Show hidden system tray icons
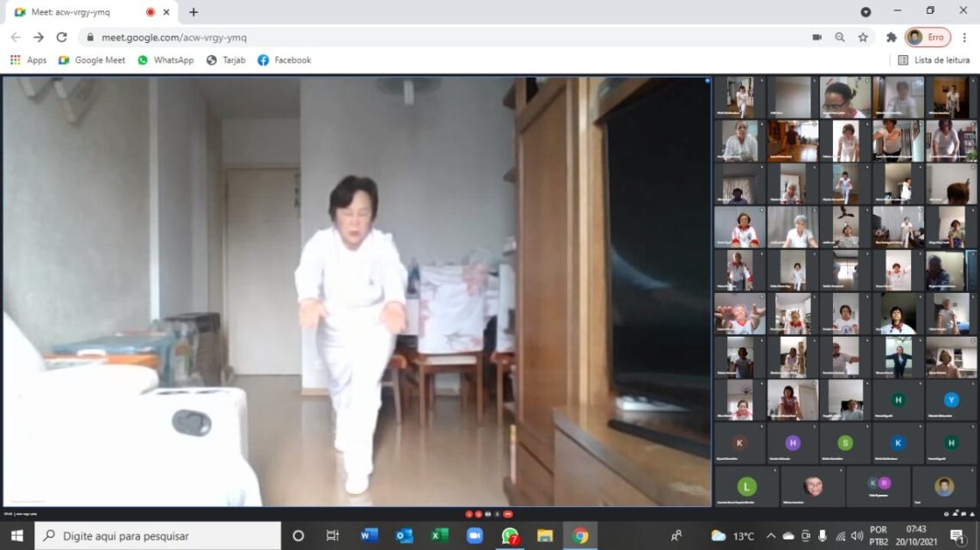980x550 pixels. [x=770, y=535]
